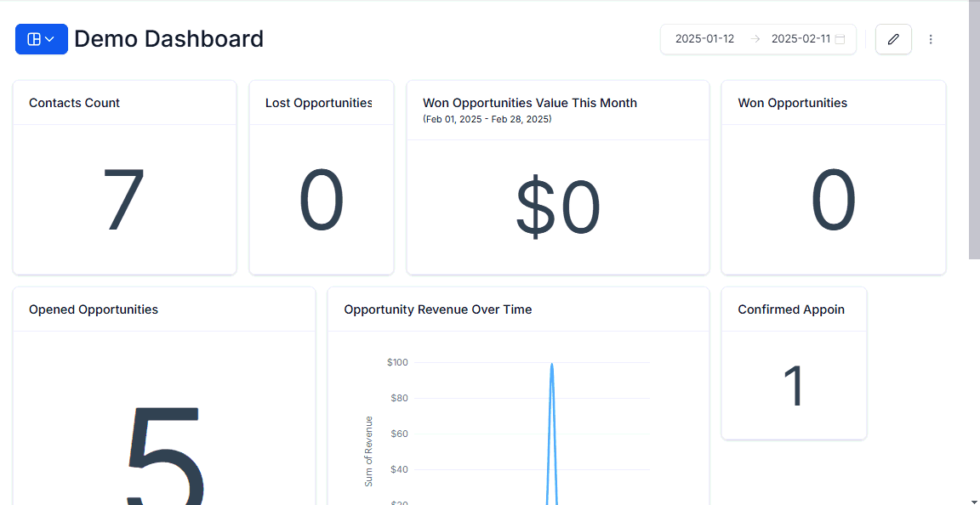This screenshot has height=505, width=980.
Task: Click the $0 won opportunities value
Action: click(557, 207)
